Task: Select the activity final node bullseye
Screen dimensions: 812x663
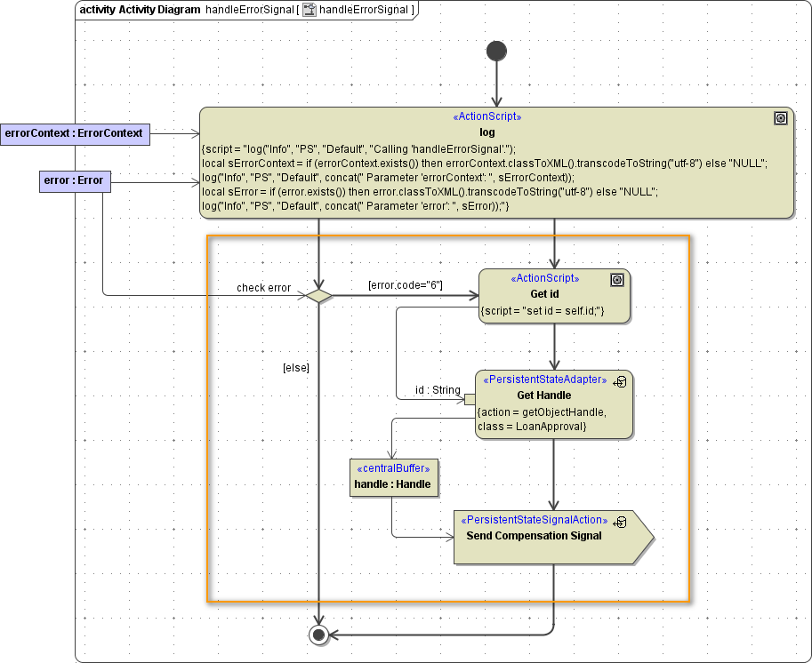Action: pos(318,634)
